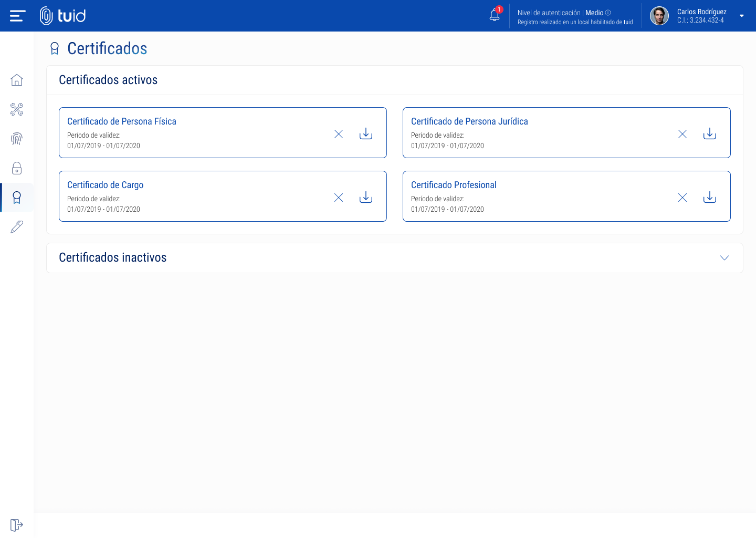Download the Certificado Profesional

click(710, 197)
